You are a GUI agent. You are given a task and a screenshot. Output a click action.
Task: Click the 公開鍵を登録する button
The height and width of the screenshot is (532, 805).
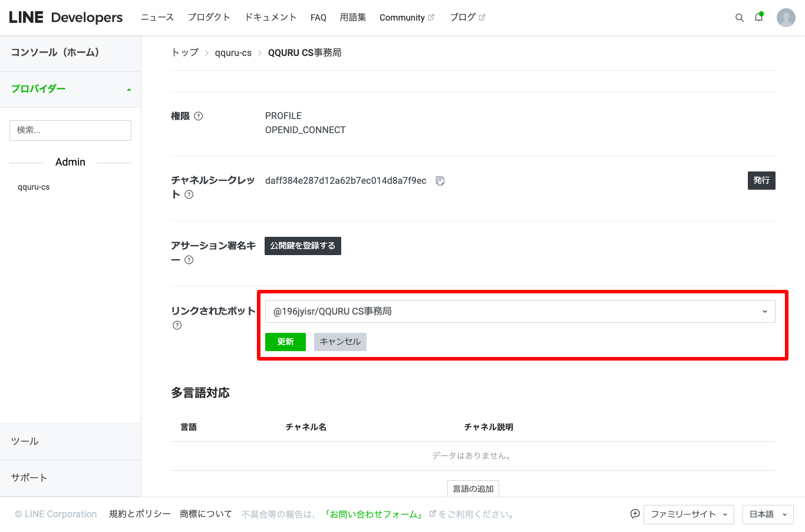click(x=302, y=246)
